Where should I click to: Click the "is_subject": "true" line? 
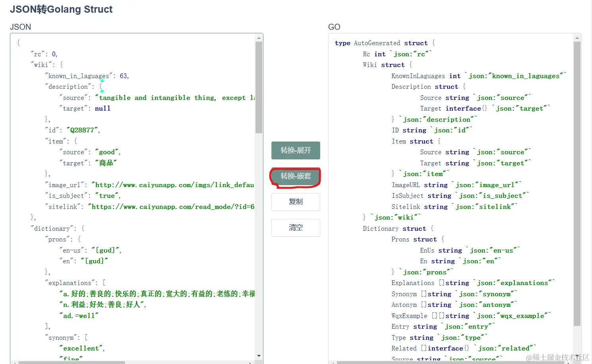(83, 195)
